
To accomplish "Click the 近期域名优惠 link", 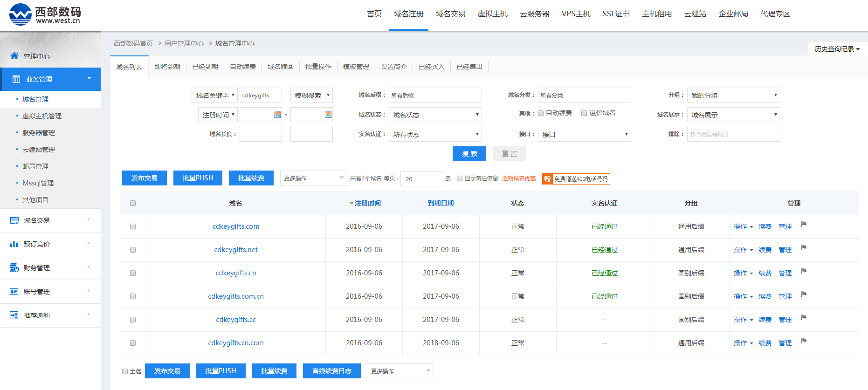I will pyautogui.click(x=519, y=178).
